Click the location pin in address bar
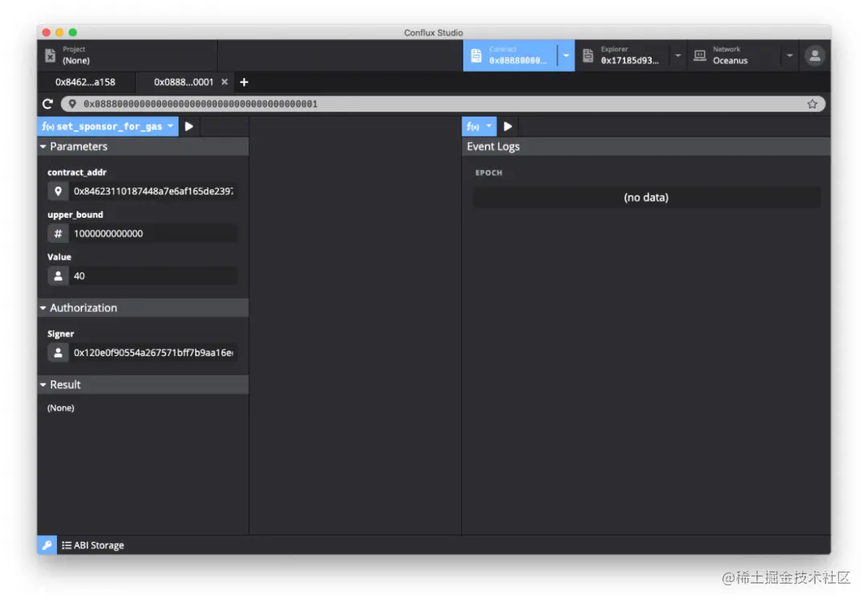Screen dimensions: 868x603 click(x=72, y=104)
